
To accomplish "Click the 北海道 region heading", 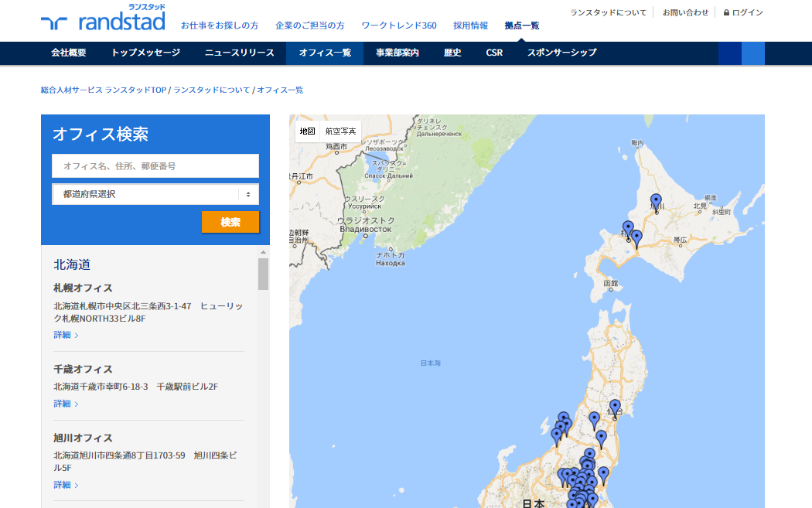I will pos(72,264).
